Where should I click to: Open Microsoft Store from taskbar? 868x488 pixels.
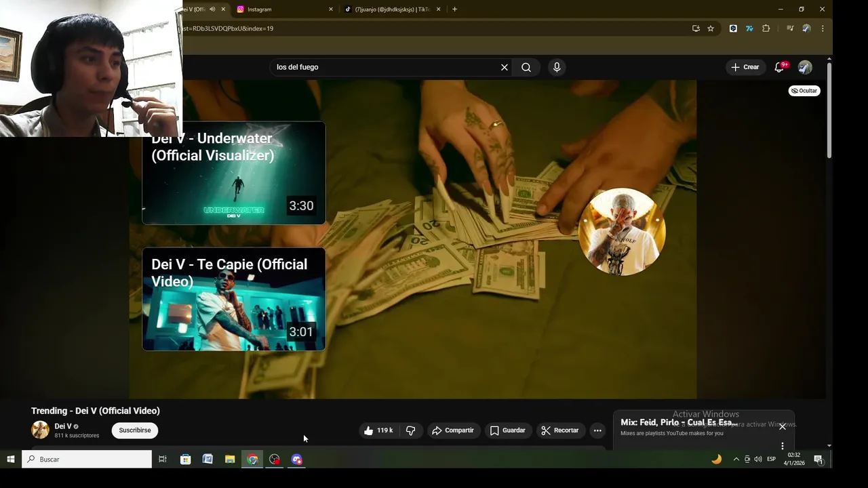(x=185, y=460)
